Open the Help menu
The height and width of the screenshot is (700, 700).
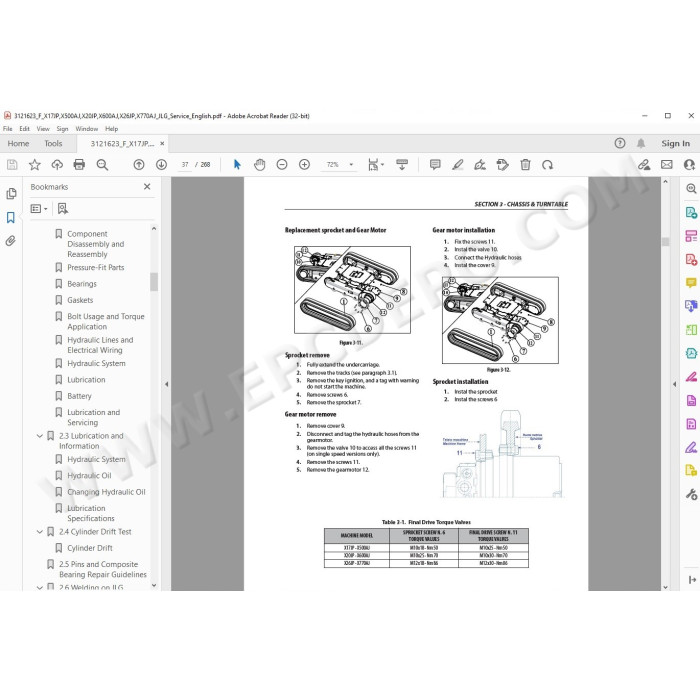(x=112, y=129)
